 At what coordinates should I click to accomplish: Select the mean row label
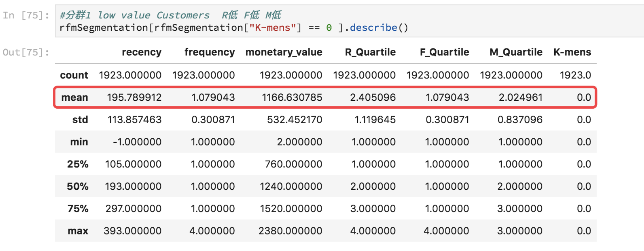pos(74,97)
